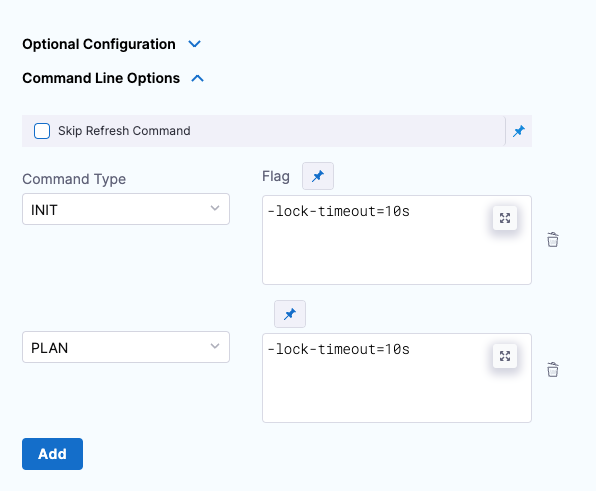Click the PLAN dropdown arrow

pos(215,346)
